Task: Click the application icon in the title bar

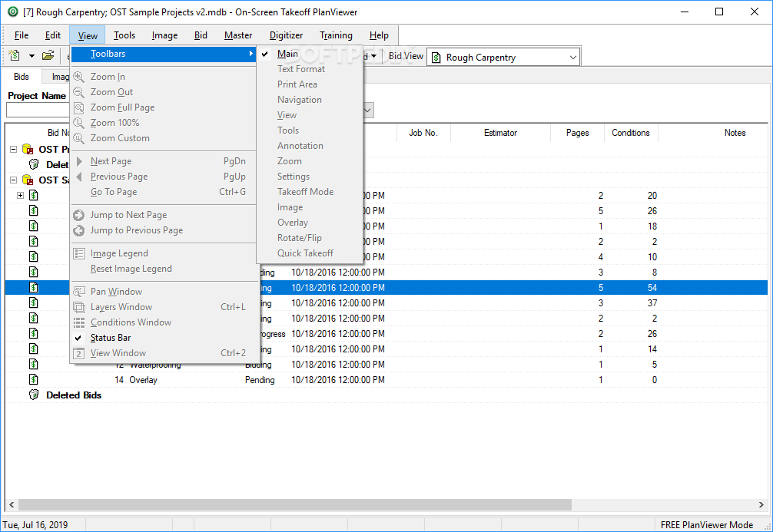Action: 13,12
